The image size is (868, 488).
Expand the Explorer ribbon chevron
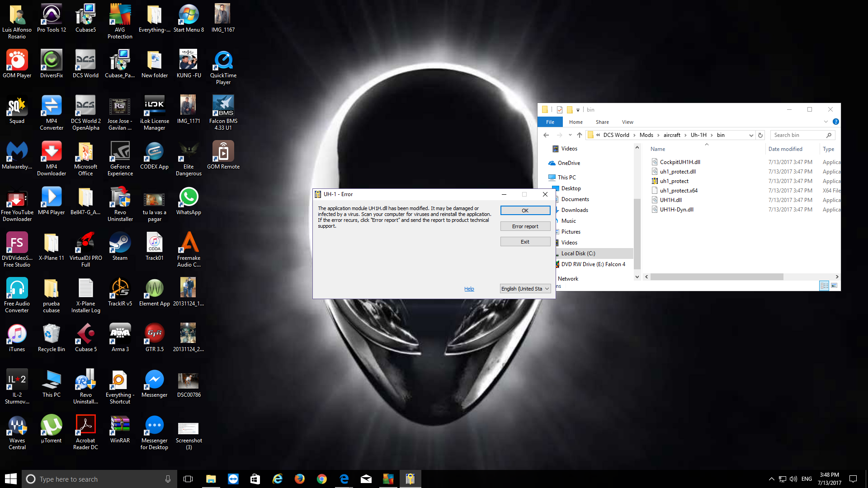[826, 122]
